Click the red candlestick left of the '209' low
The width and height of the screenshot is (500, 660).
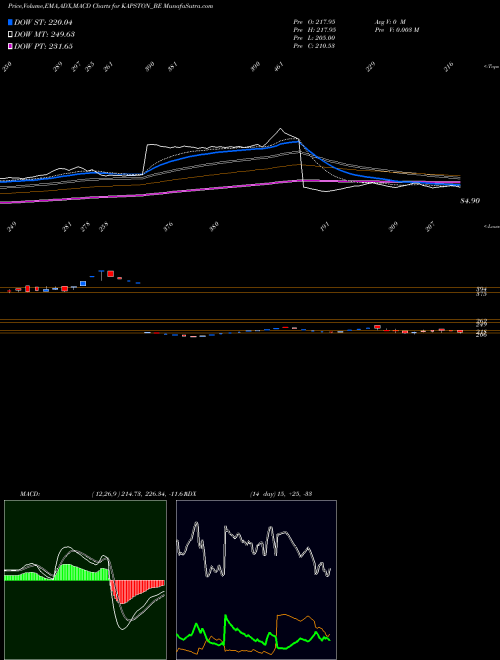[377, 327]
